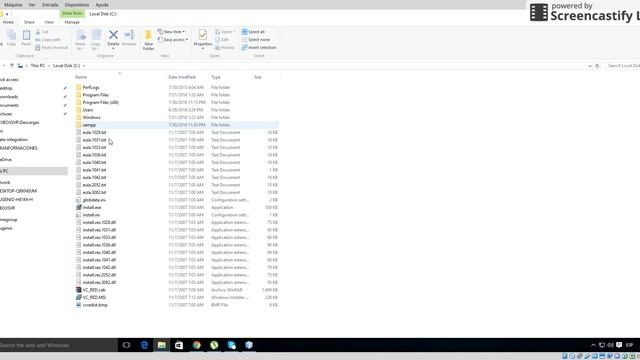Sort by the Date modified column header
640x360 pixels.
pos(182,77)
